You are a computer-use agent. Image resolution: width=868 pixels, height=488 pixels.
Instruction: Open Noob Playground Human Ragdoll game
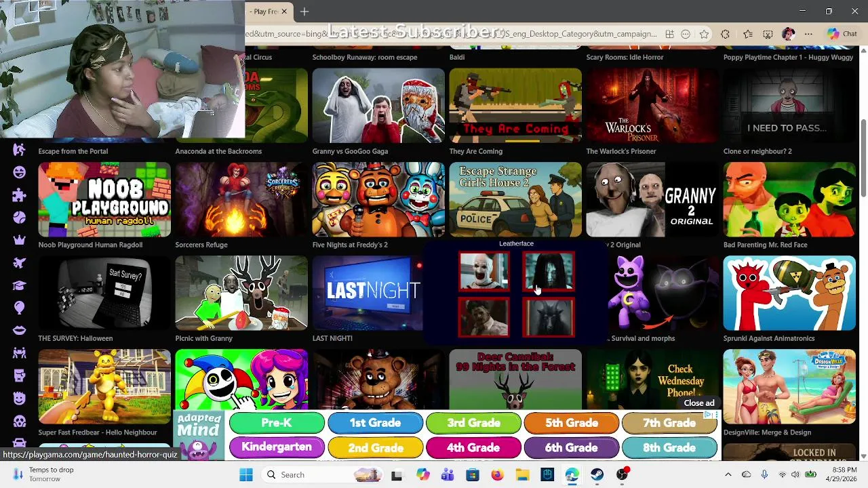[x=104, y=199]
